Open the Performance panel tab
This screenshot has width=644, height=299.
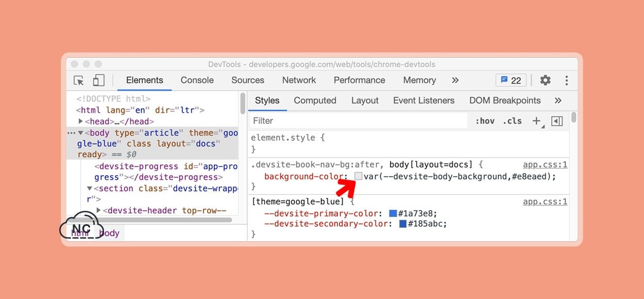click(x=359, y=80)
